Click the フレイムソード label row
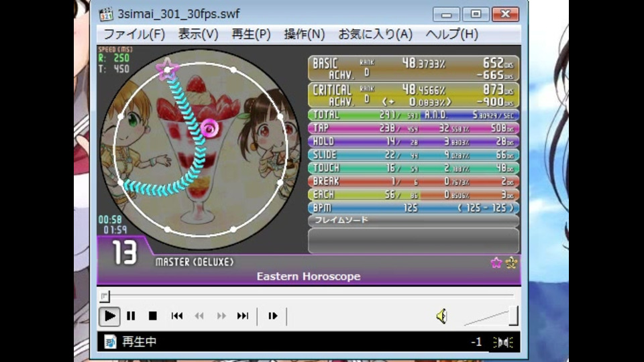Viewport: 644px width, 362px height. [414, 221]
